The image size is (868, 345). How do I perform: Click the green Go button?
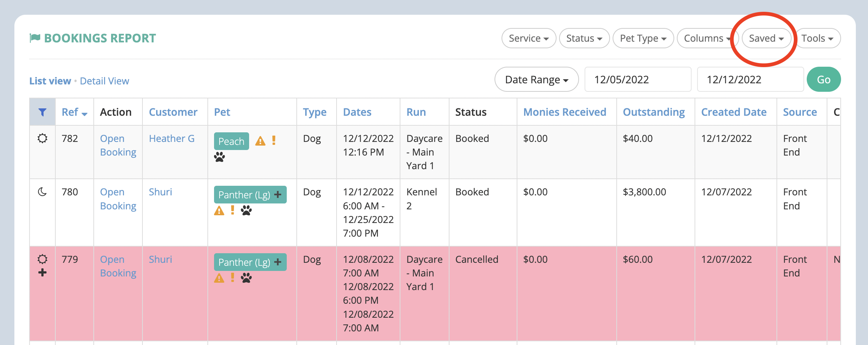click(824, 80)
